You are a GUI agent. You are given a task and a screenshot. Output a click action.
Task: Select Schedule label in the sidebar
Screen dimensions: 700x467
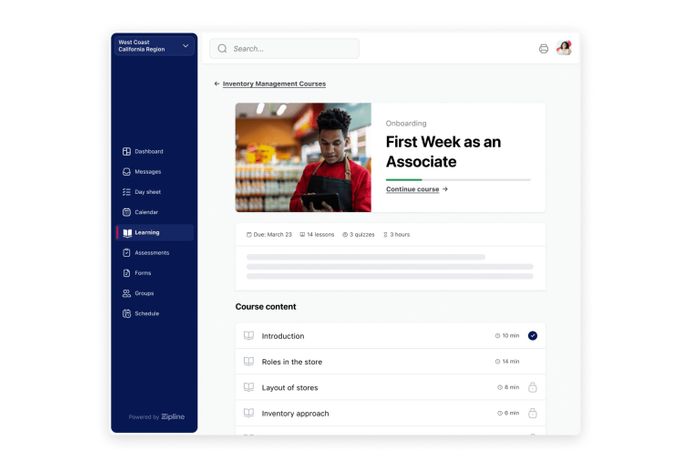pos(147,313)
